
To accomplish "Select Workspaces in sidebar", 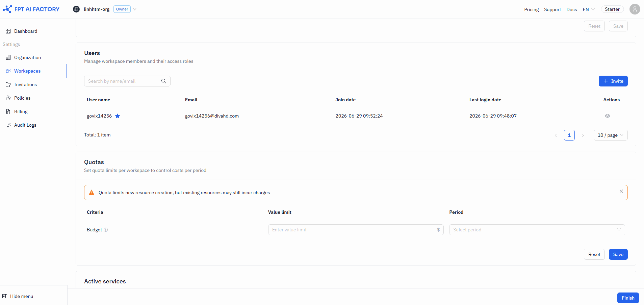I will click(x=27, y=71).
